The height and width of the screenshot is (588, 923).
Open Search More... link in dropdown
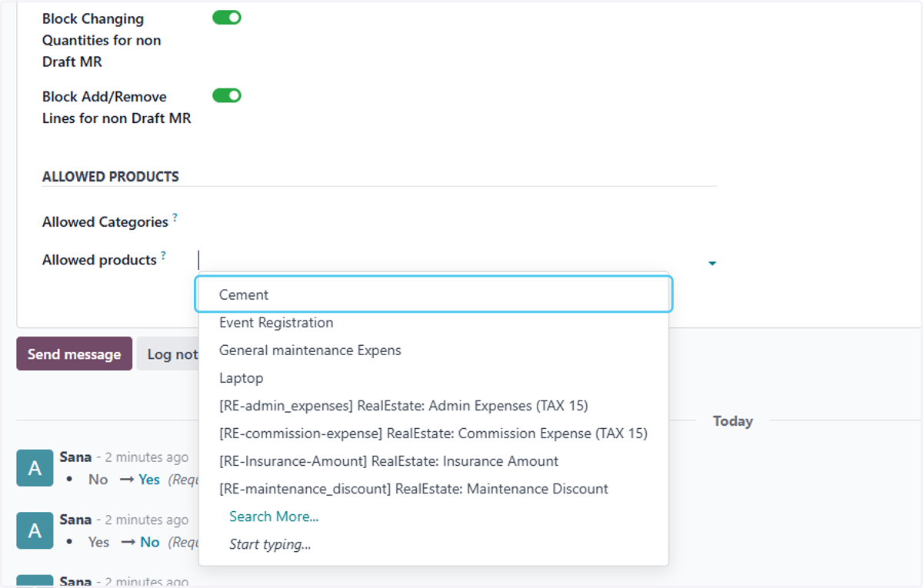274,517
